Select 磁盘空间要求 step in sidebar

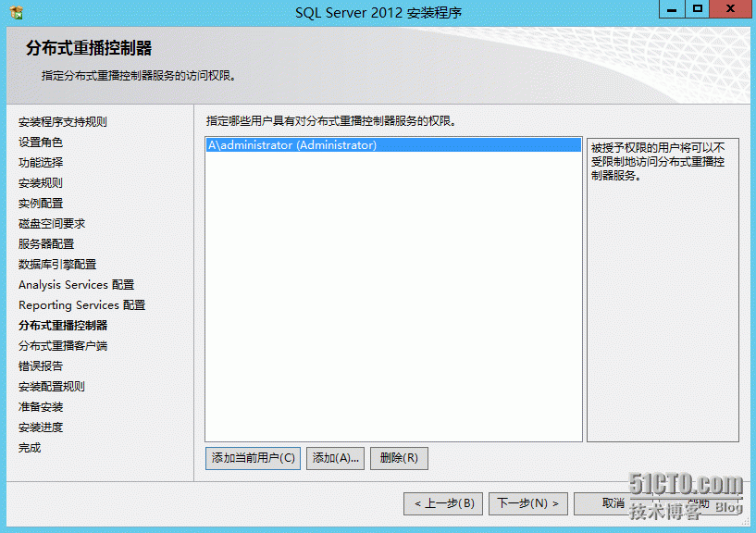(x=52, y=223)
